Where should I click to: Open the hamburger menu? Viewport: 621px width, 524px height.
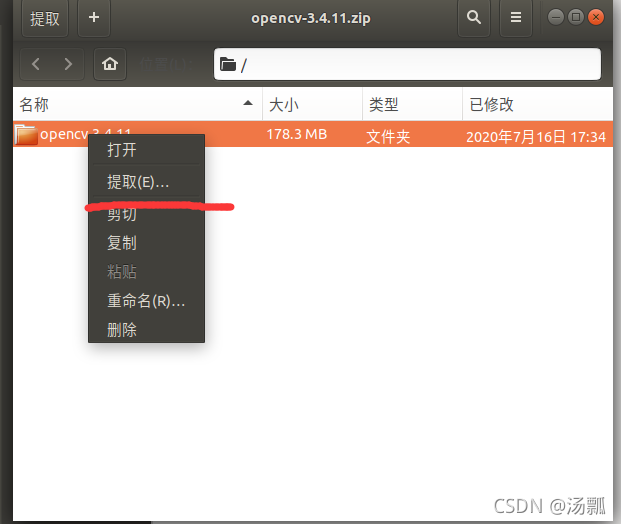pyautogui.click(x=516, y=18)
